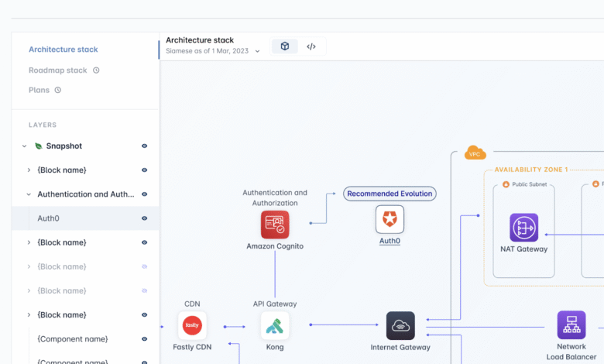Collapse the Snapshot layer group
The image size is (604, 364).
(24, 146)
